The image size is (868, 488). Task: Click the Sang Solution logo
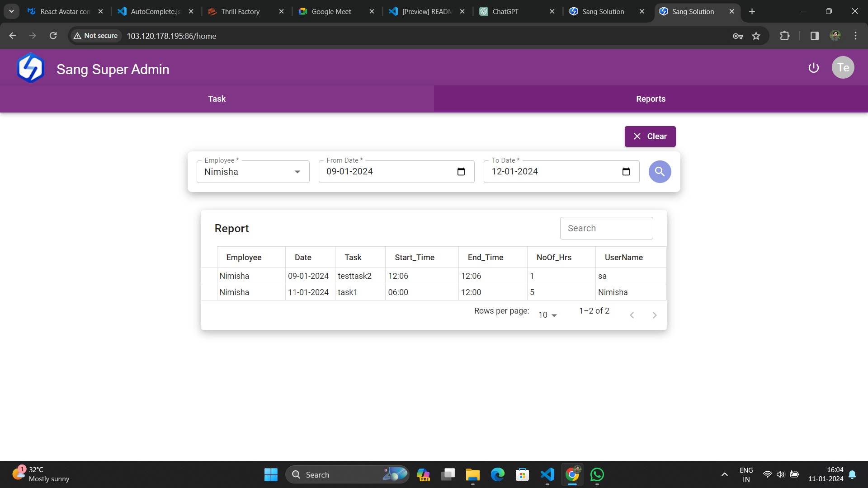[x=31, y=68]
